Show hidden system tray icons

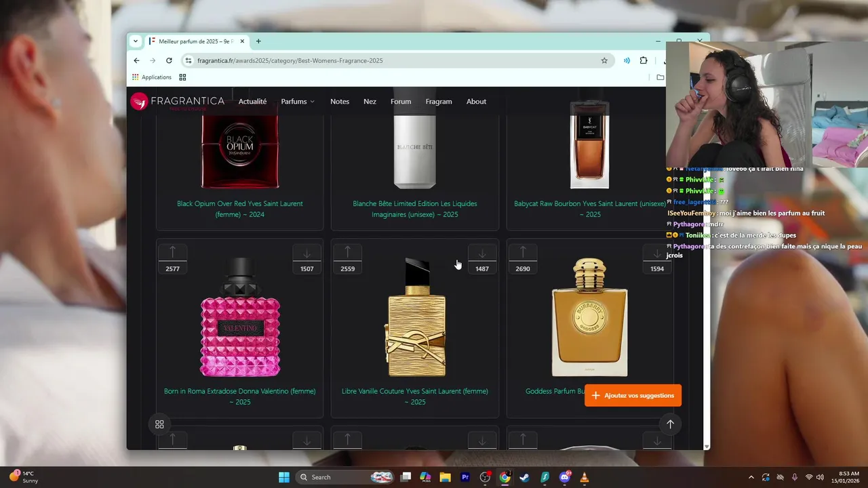751,477
